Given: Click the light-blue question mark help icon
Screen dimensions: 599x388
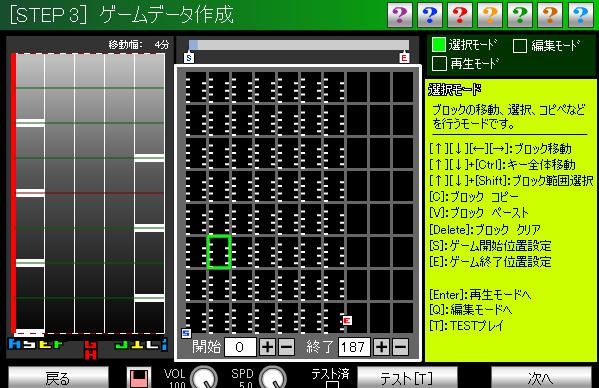Looking at the screenshot, I should click(580, 15).
